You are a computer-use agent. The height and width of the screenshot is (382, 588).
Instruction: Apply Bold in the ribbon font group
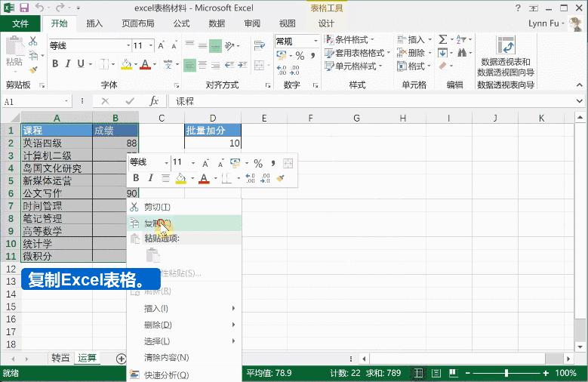click(x=55, y=63)
